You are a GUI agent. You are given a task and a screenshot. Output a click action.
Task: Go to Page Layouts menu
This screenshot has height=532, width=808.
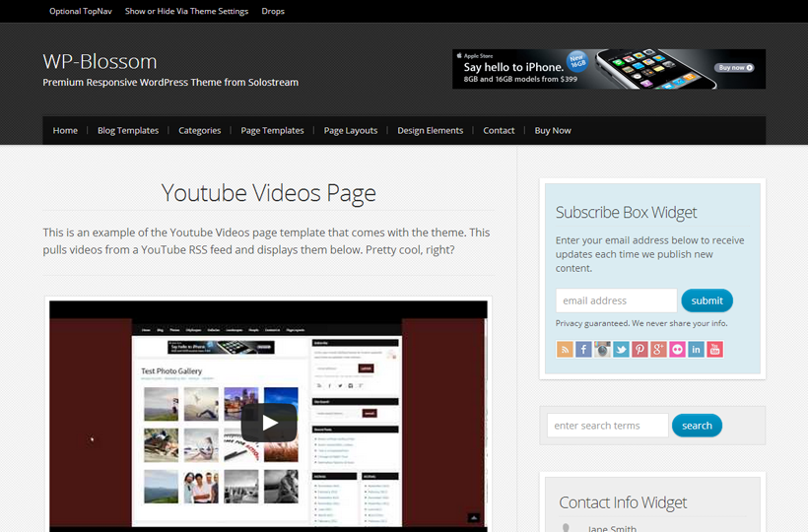(351, 130)
